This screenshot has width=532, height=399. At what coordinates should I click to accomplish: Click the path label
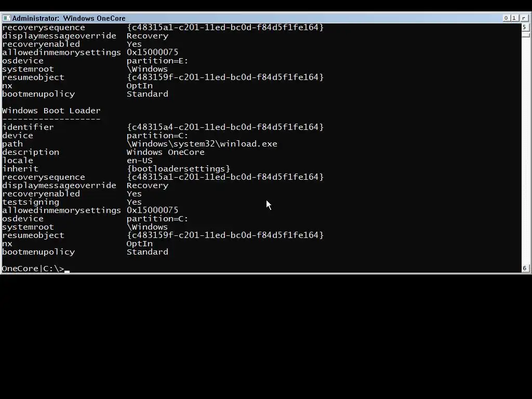click(x=12, y=144)
